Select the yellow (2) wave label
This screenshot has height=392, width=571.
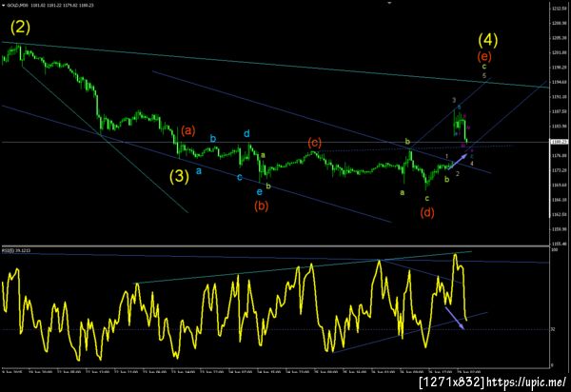click(x=20, y=28)
